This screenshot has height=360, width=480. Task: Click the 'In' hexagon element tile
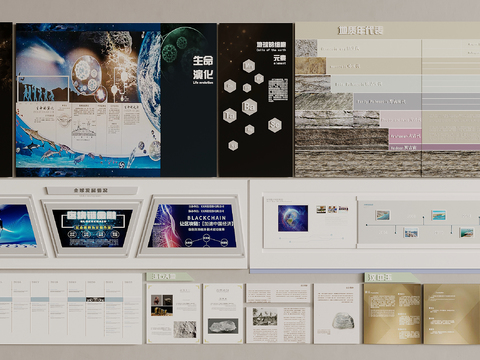230,115
